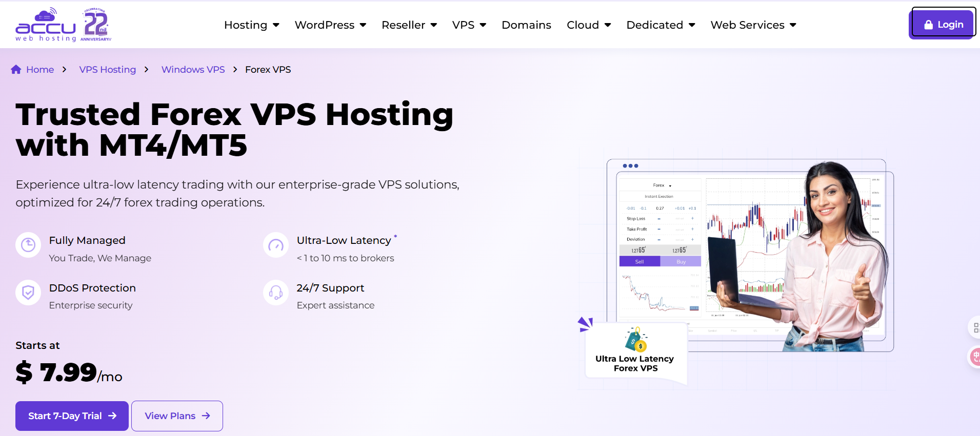The image size is (980, 436).
Task: Open the Web Services dropdown menu
Action: (753, 25)
